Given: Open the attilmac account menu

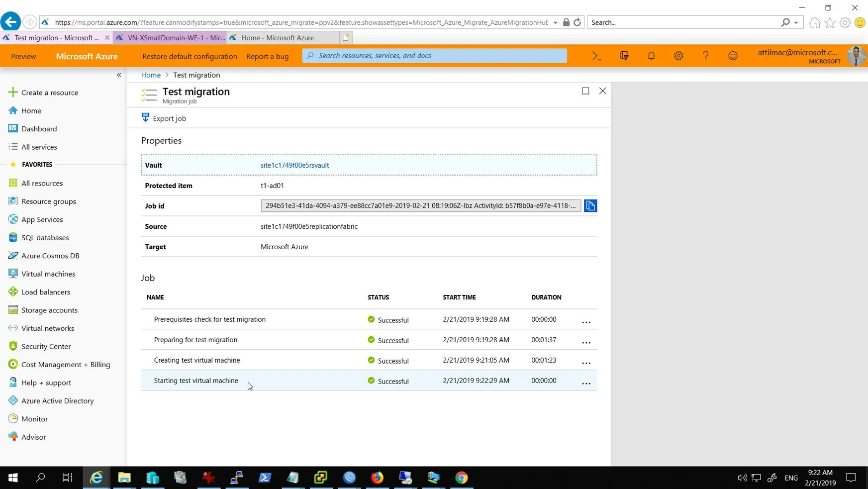Looking at the screenshot, I should [811, 56].
